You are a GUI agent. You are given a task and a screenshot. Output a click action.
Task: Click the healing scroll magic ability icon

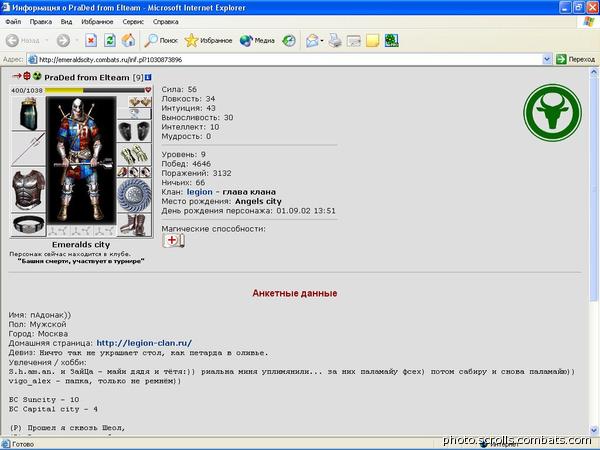coord(173,240)
